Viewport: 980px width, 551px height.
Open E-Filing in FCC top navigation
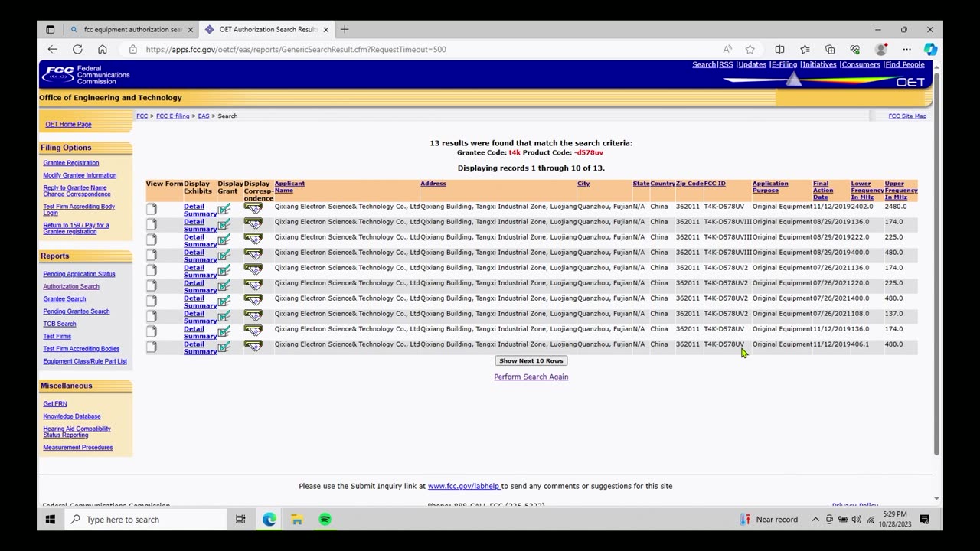click(784, 64)
